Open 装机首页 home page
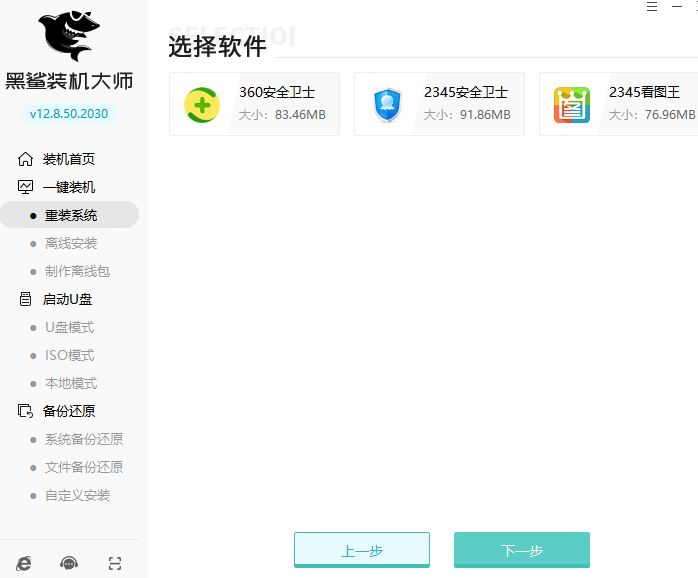698x578 pixels. coord(69,159)
